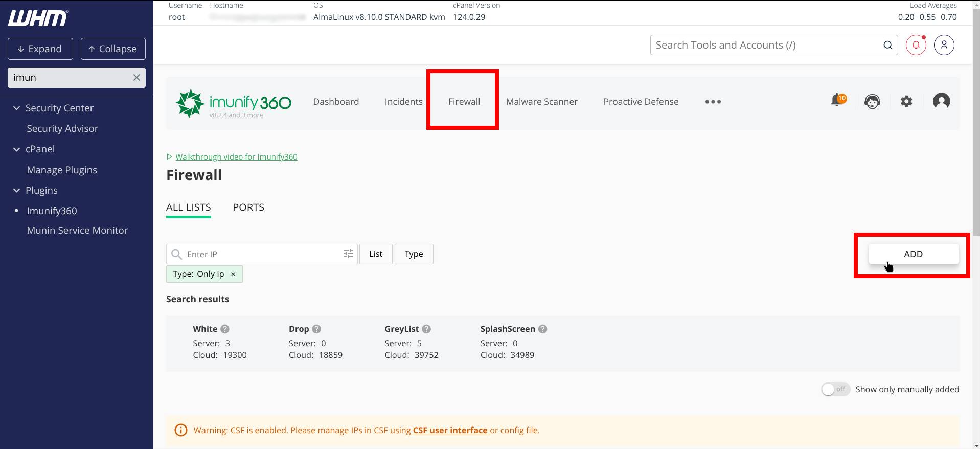Remove the Type: Only Ip filter
Screen dimensions: 980x449
(233, 274)
